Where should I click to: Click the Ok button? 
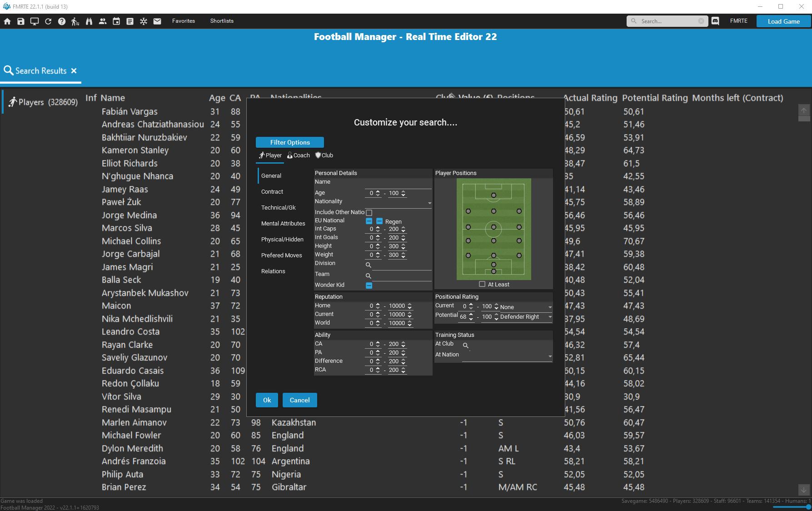click(x=267, y=400)
